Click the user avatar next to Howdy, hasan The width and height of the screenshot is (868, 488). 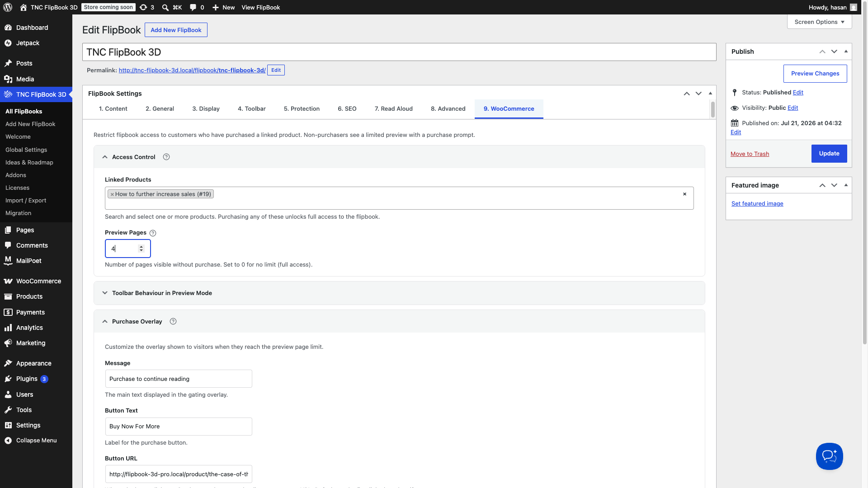click(854, 7)
